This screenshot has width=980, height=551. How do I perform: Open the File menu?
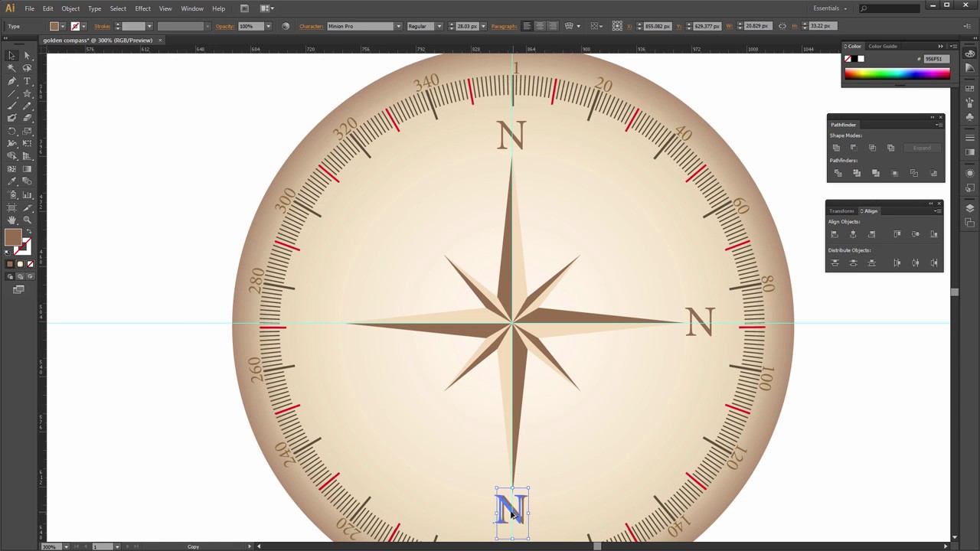coord(29,8)
